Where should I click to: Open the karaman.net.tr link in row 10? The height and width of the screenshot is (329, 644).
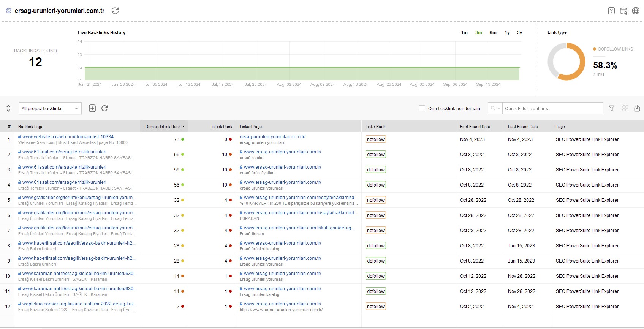point(79,274)
